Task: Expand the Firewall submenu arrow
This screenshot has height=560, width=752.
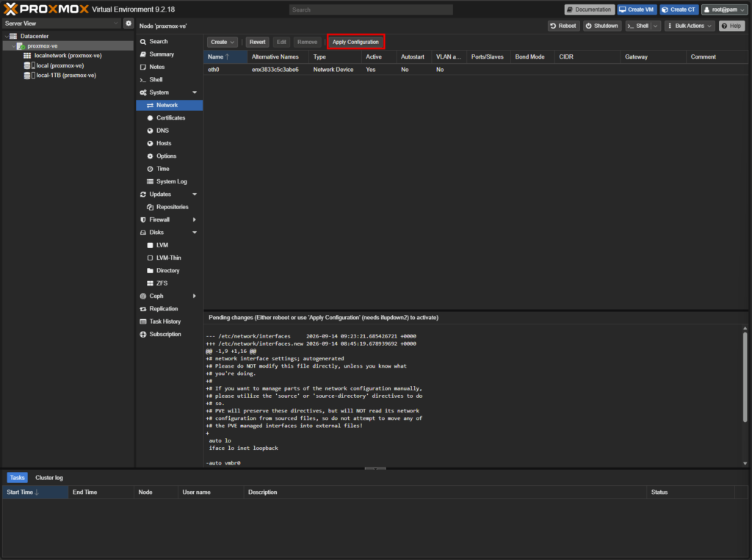Action: point(195,219)
